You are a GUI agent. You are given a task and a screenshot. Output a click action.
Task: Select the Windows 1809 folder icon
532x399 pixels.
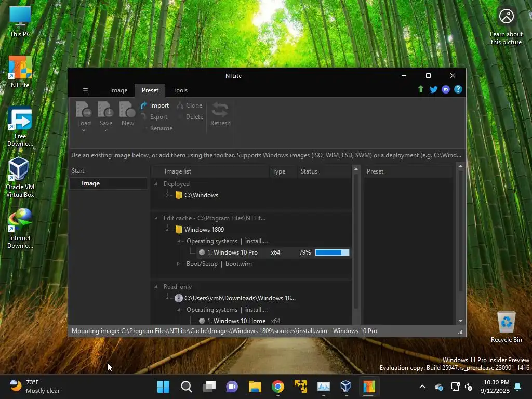click(179, 230)
